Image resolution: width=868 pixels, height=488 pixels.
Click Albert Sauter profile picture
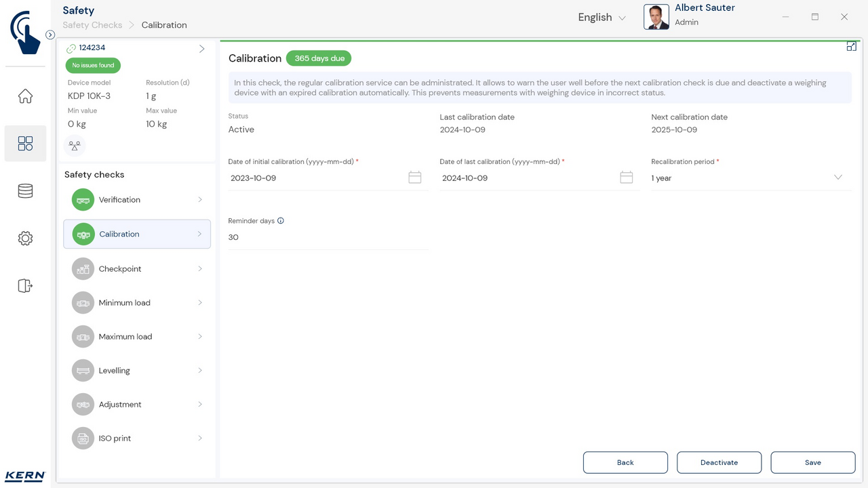[656, 17]
